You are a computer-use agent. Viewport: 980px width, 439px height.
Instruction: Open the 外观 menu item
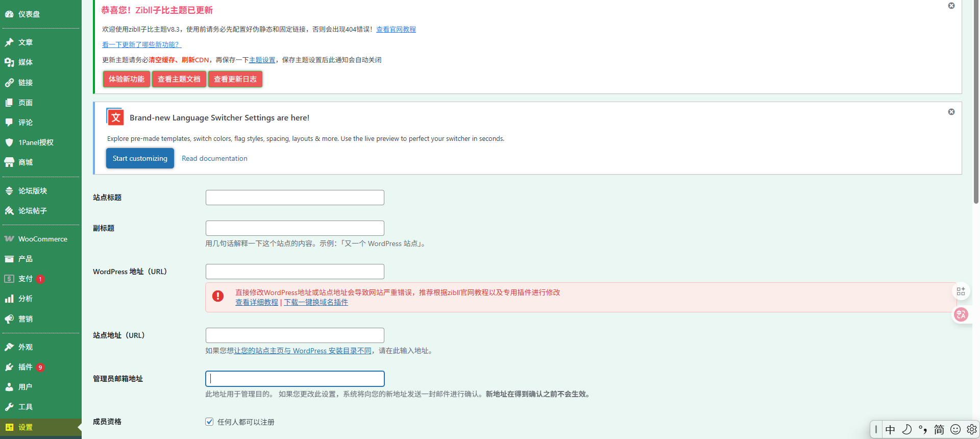pos(41,347)
